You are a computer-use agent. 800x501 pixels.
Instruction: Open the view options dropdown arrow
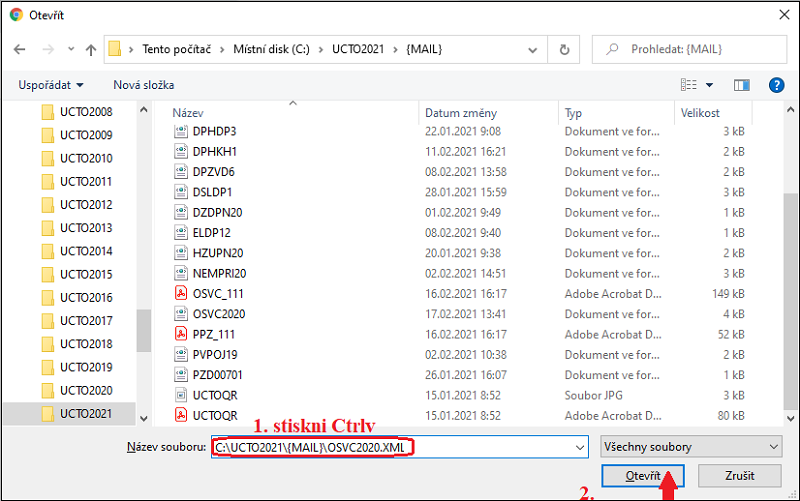coord(709,85)
